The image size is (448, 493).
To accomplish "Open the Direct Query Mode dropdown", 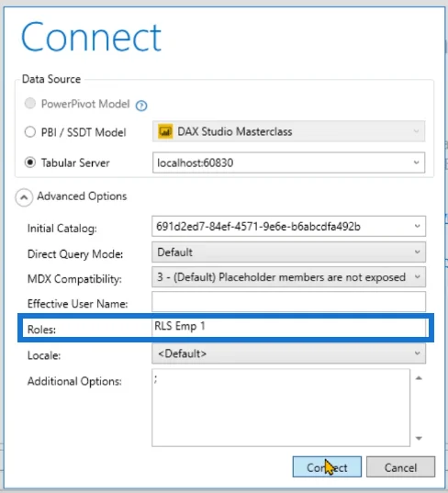I will click(288, 252).
